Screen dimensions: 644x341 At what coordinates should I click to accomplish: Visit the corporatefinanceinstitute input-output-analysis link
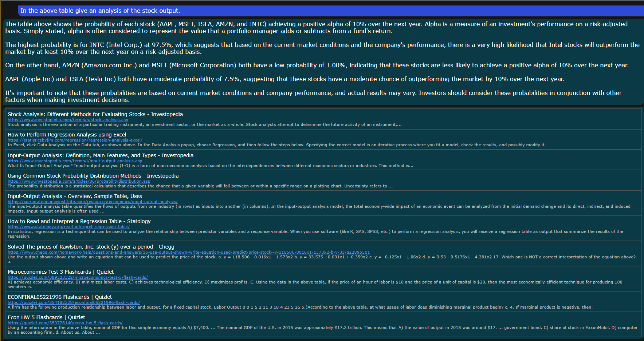click(93, 202)
